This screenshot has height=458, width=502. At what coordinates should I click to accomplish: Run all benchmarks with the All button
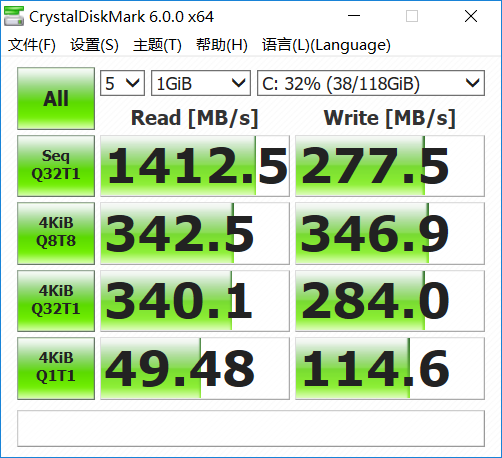56,98
